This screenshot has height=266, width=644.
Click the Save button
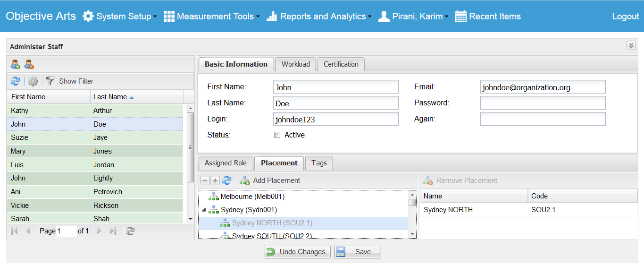(357, 252)
